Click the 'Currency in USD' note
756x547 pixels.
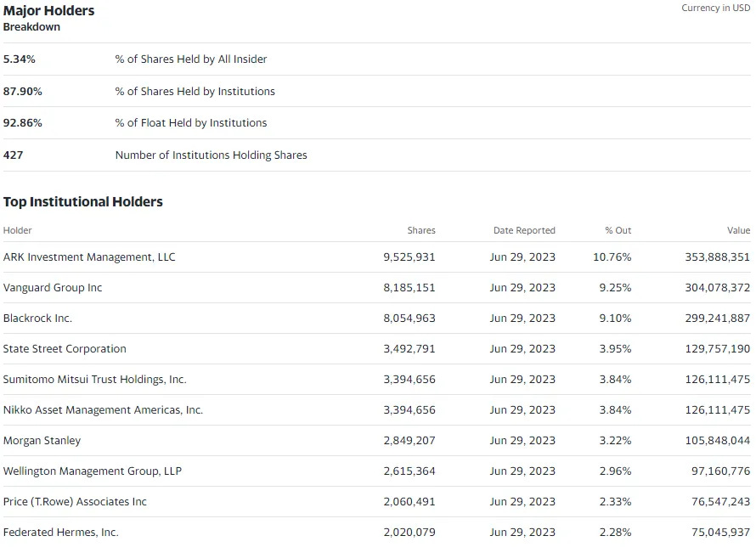715,8
